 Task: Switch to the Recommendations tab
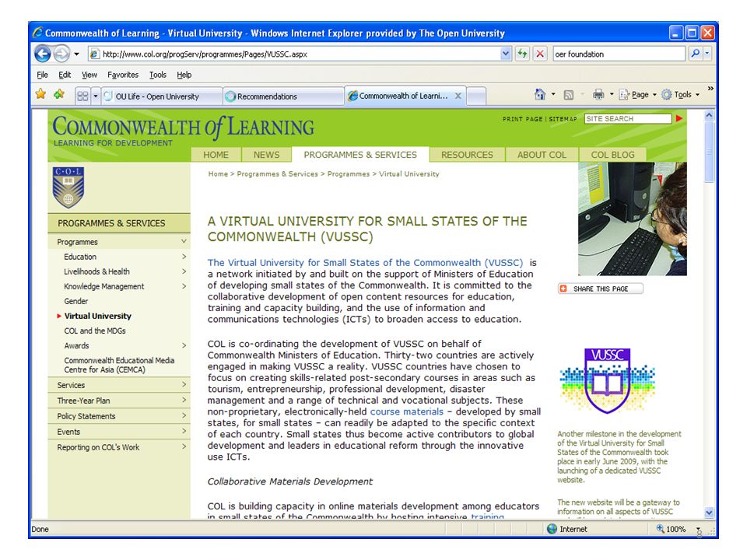[283, 96]
